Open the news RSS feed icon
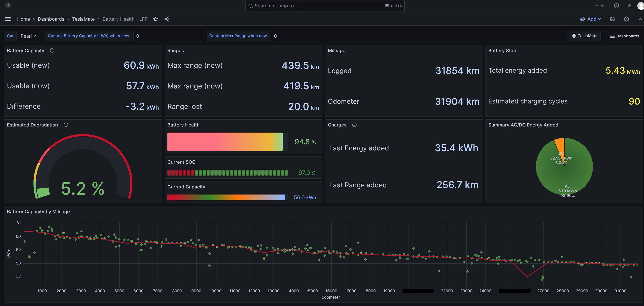This screenshot has width=644, height=306. click(x=629, y=6)
